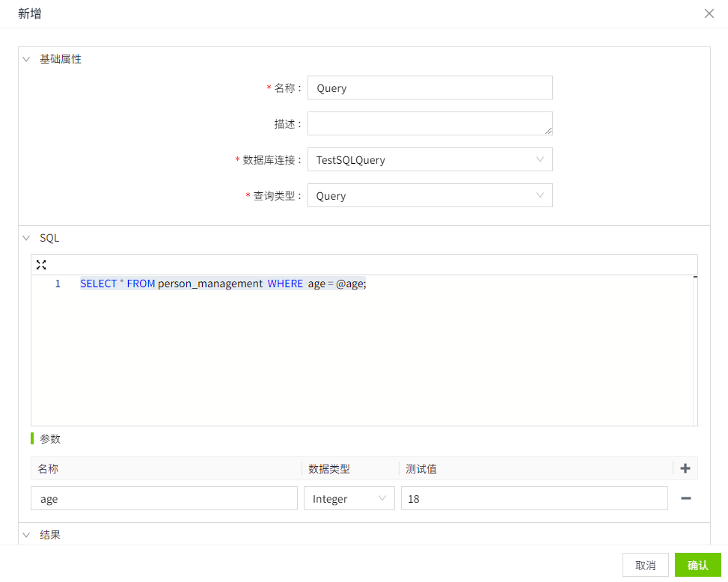Click the parameter name field age
This screenshot has height=582, width=728.
[164, 499]
